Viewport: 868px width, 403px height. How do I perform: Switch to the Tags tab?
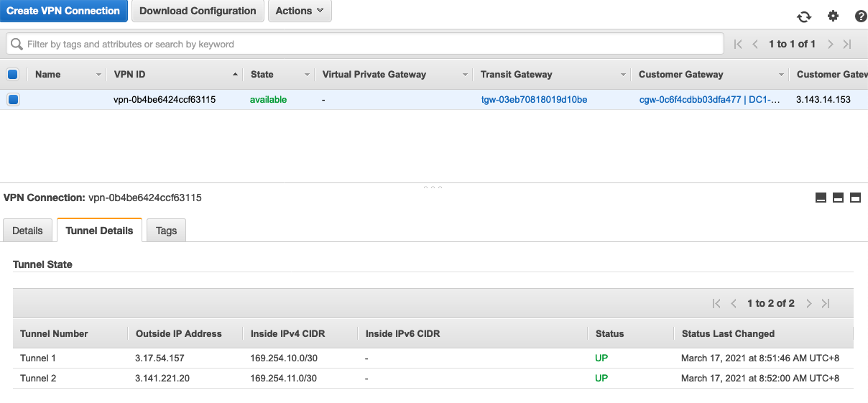tap(166, 231)
